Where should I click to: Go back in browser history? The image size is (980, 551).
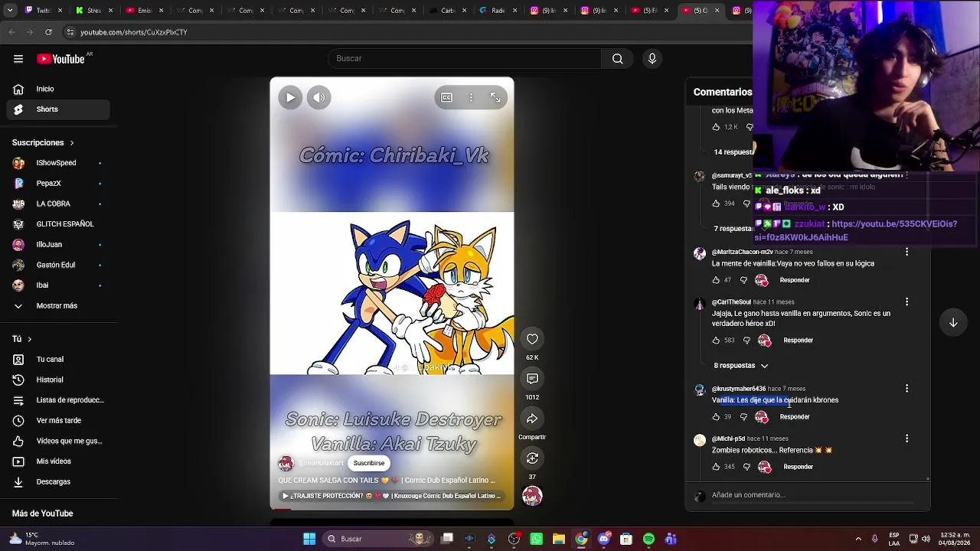11,32
